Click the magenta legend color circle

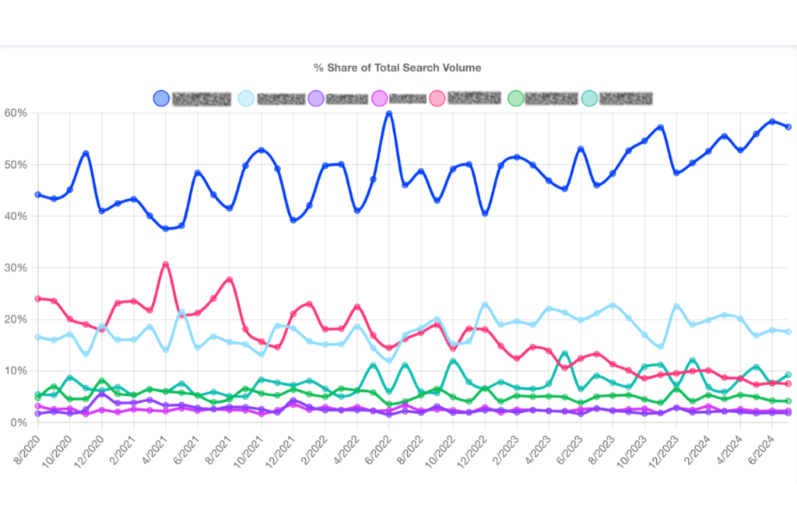[379, 98]
